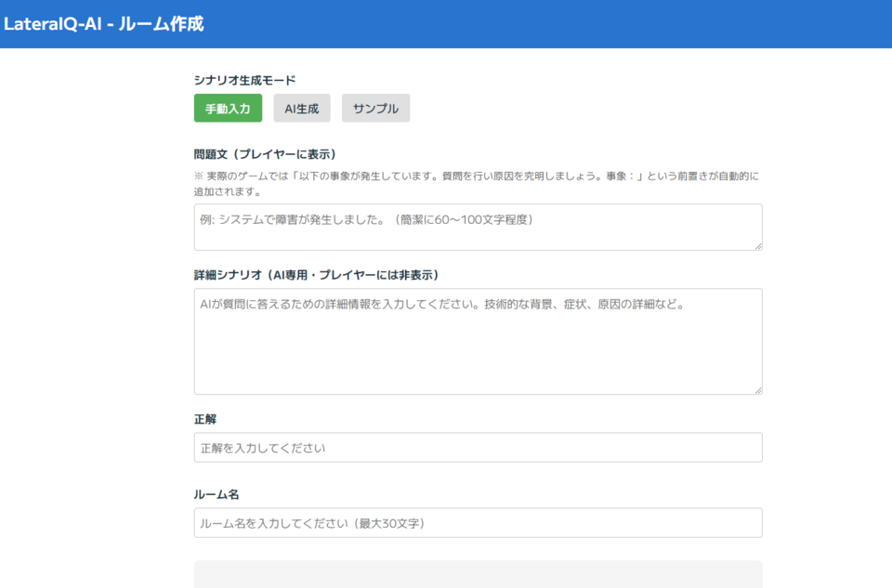
Task: Click the 詳細シナリオ（AI専用） label
Action: point(316,275)
